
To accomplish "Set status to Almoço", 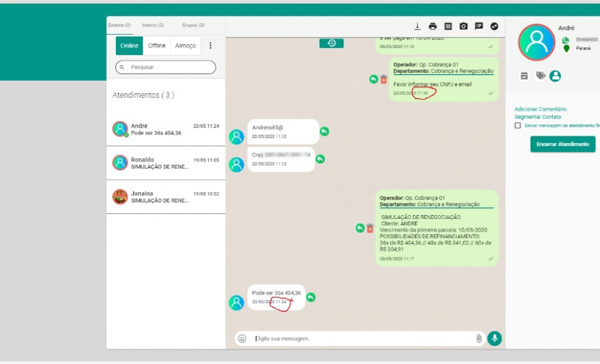I will 185,45.
